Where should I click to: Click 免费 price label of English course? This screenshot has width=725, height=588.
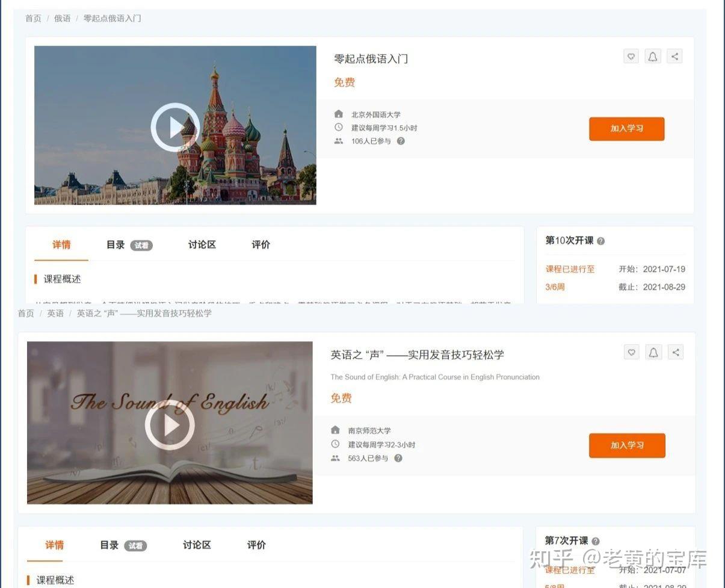341,398
